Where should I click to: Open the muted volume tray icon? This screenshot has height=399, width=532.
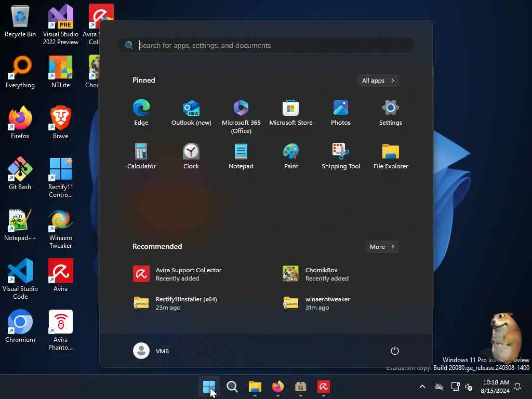469,387
